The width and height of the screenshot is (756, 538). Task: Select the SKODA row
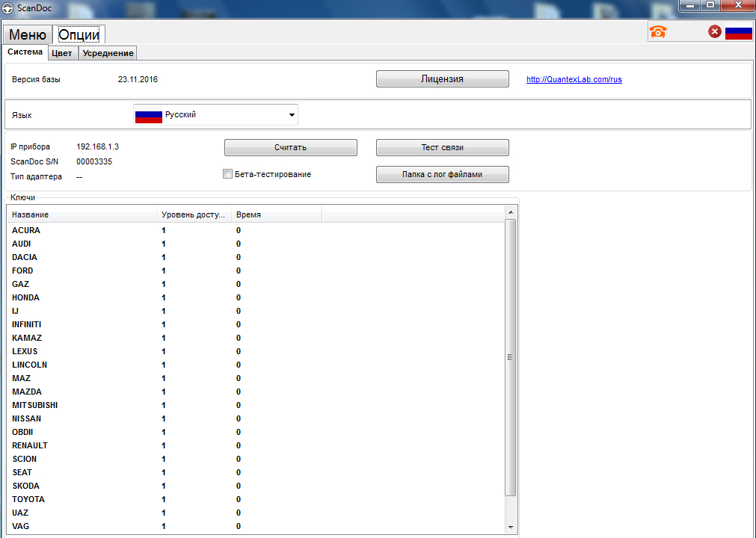(x=256, y=486)
